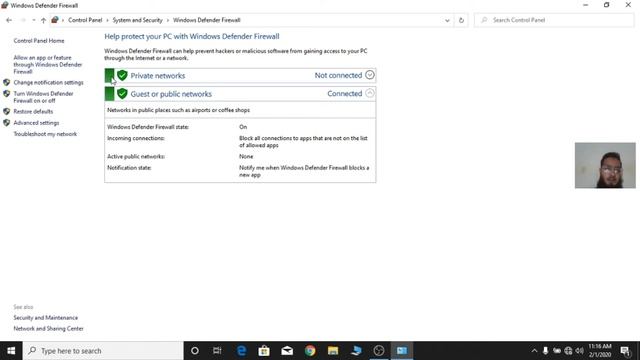The image size is (640, 360).
Task: Click the Control Panel icon in address bar
Action: (55, 20)
